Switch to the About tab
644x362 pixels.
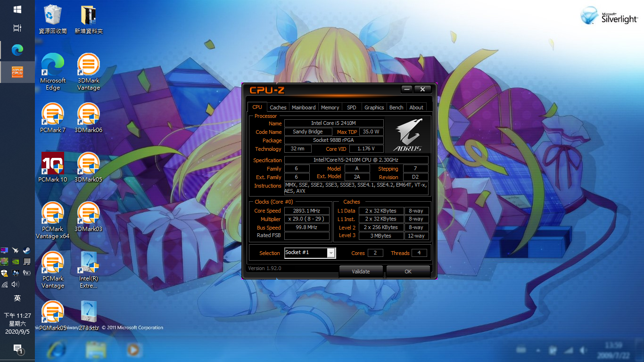[416, 107]
